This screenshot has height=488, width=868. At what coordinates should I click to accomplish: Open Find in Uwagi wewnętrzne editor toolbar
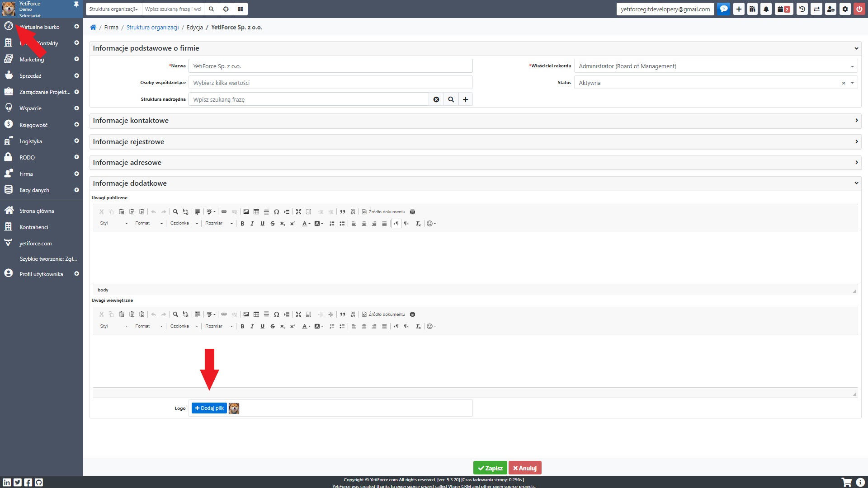175,314
